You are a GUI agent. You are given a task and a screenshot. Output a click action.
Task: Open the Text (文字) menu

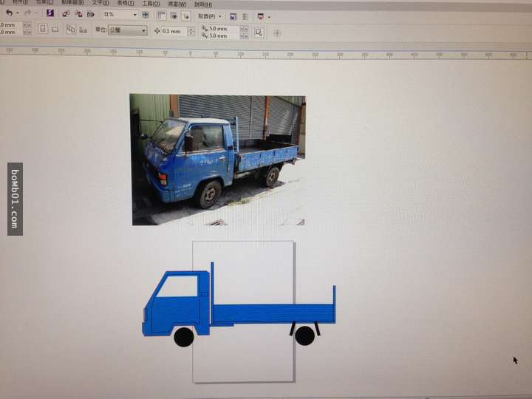[101, 3]
